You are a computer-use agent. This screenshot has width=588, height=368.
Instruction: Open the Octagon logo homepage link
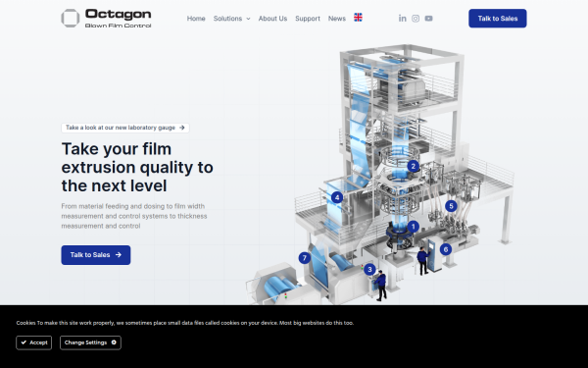click(x=106, y=19)
